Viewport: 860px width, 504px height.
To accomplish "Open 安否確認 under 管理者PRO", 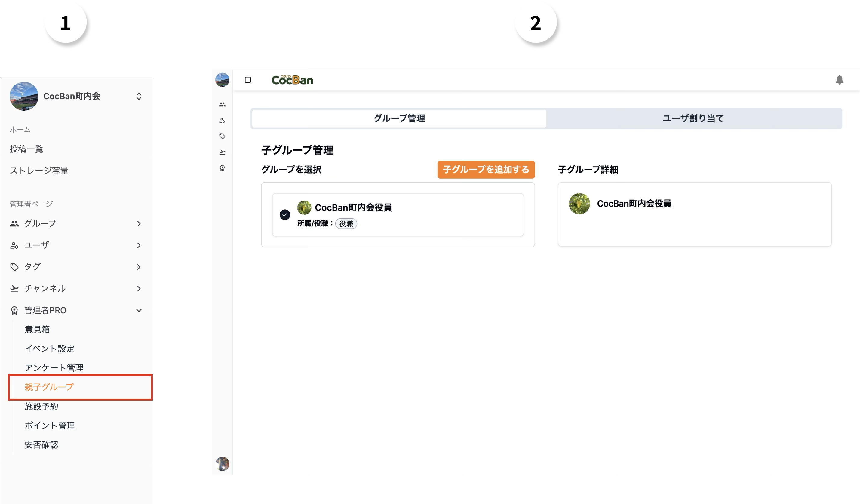I will coord(41,445).
